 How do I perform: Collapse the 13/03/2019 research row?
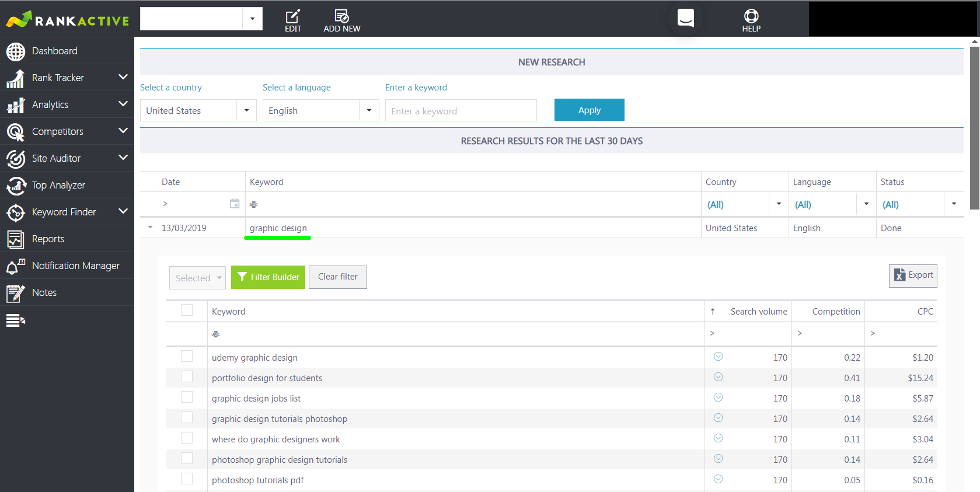pos(150,228)
